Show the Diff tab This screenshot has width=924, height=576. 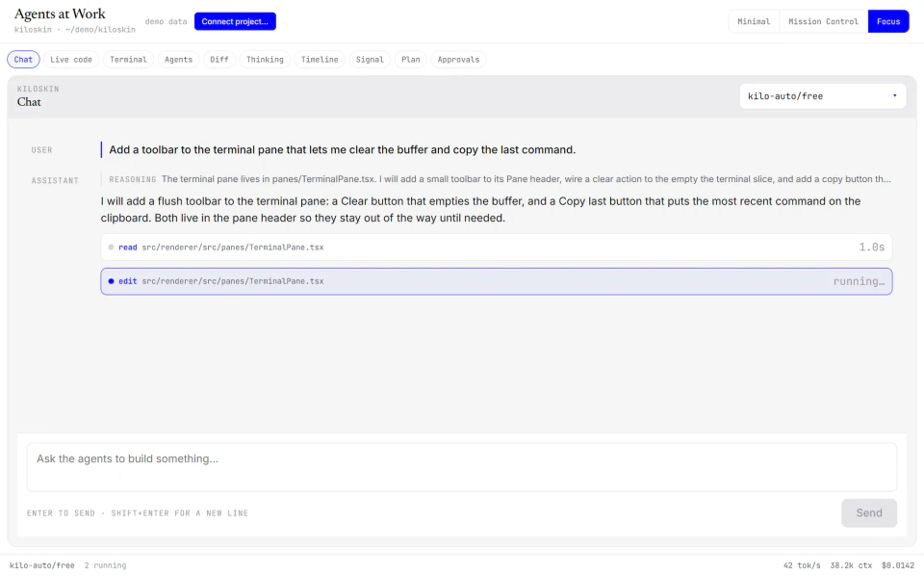(x=219, y=60)
